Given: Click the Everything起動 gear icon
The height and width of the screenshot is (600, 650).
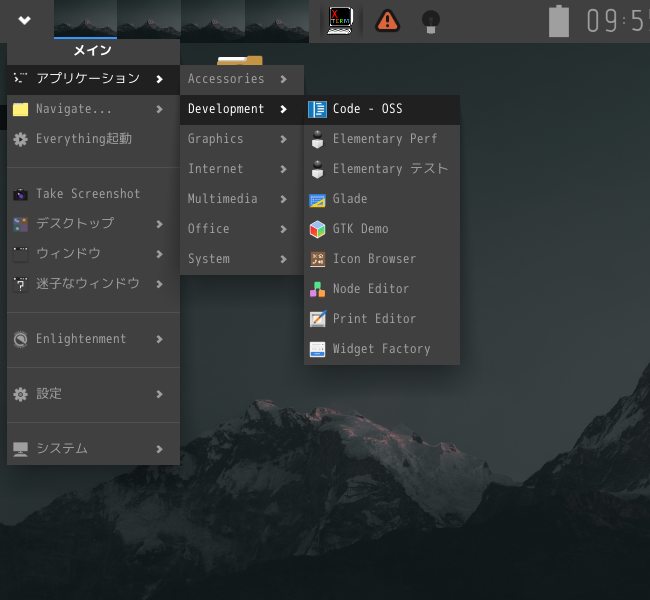Looking at the screenshot, I should coord(20,139).
